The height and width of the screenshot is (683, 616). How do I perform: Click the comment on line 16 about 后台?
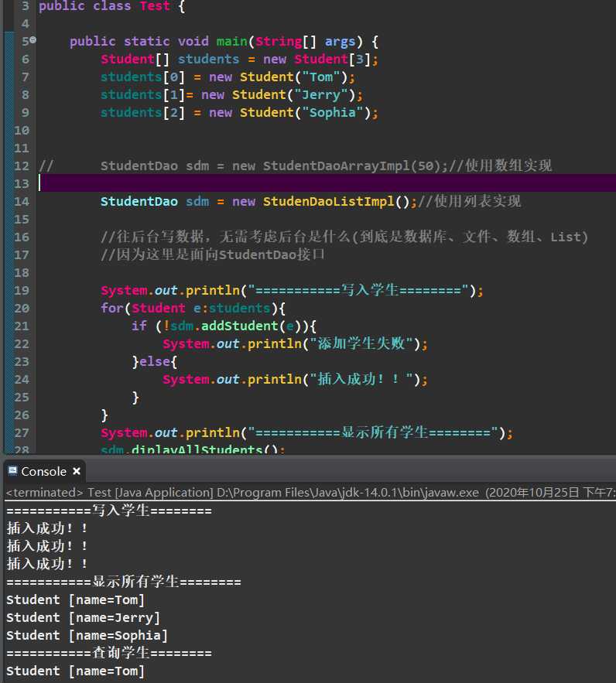[344, 237]
